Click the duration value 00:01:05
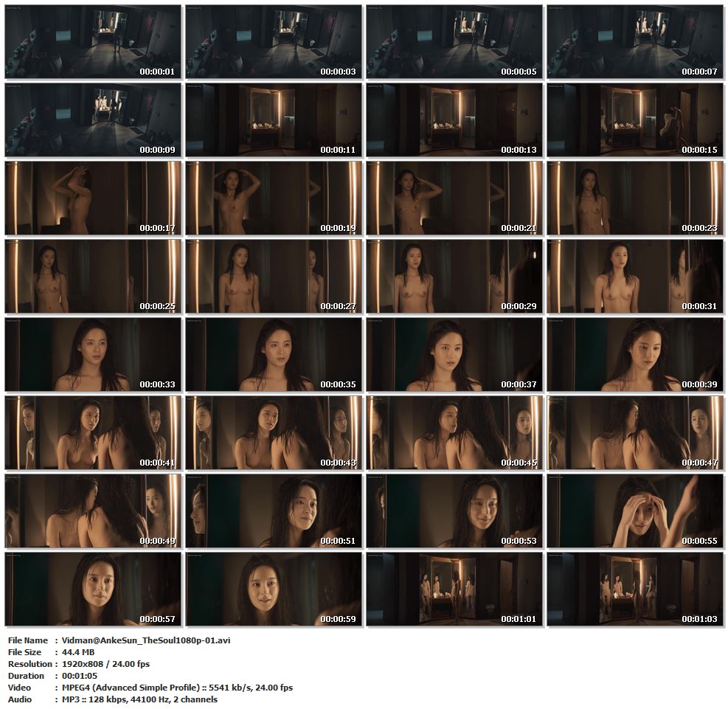Image resolution: width=728 pixels, height=709 pixels. (80, 676)
